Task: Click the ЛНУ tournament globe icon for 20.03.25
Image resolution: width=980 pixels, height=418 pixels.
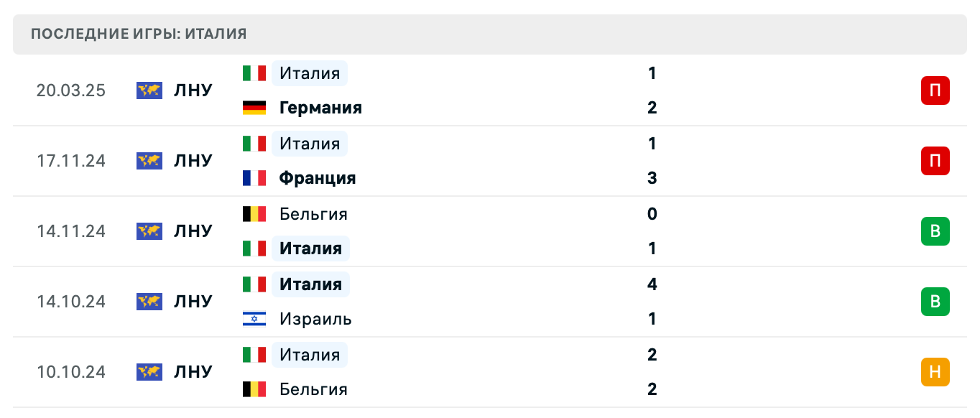Action: pos(149,90)
